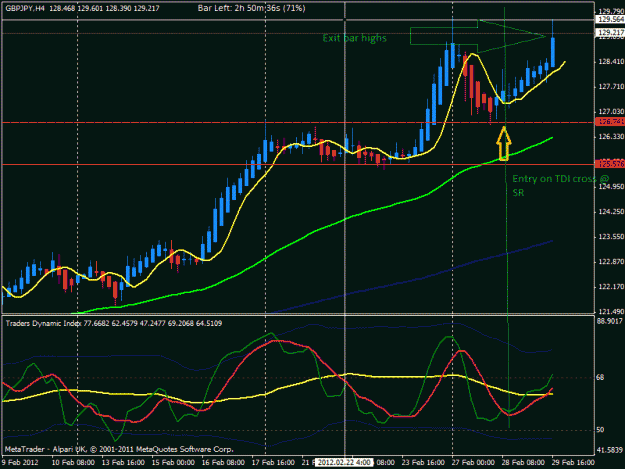Click the 50 level on TDI scale
This screenshot has width=625, height=469.
tap(600, 430)
